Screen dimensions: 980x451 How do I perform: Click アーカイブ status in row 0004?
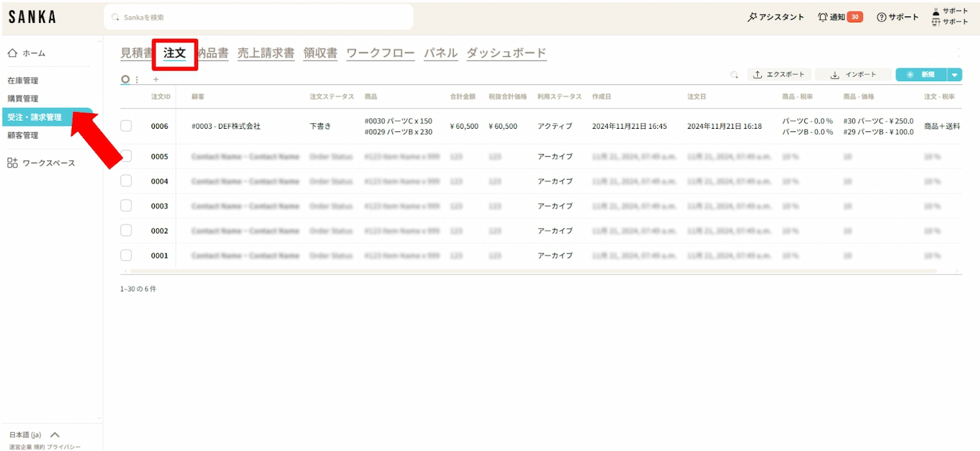point(555,181)
